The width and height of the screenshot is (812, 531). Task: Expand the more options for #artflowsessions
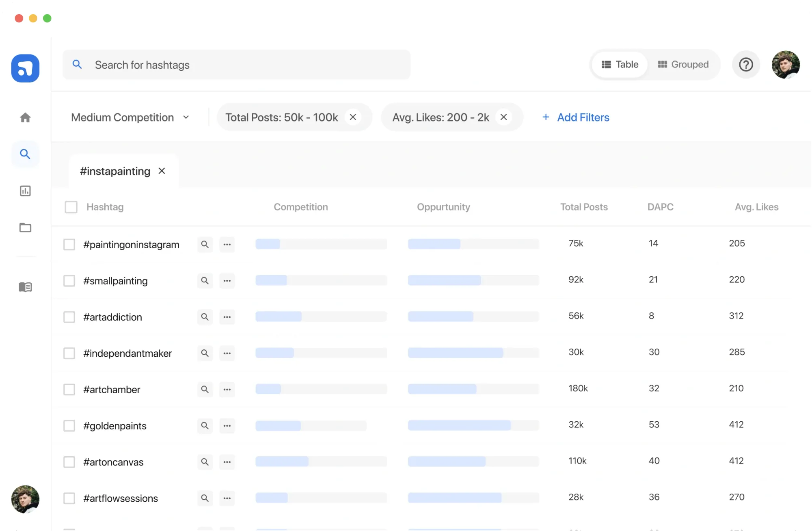[x=227, y=498]
